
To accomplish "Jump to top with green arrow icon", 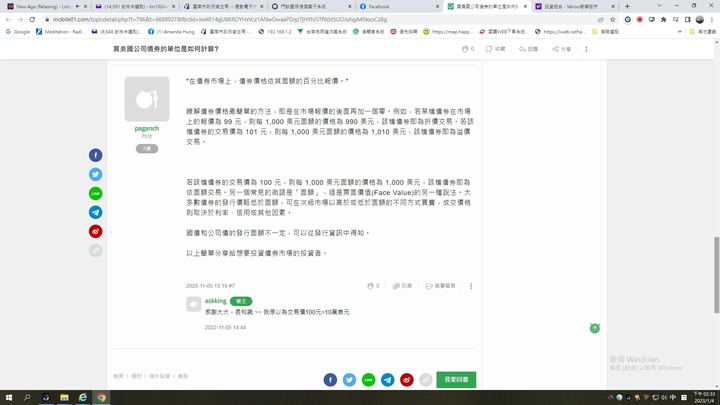I will coord(595,328).
